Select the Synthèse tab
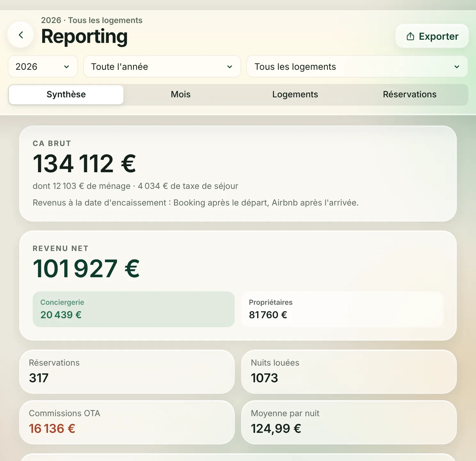Screen dimensions: 476x461 pos(66,94)
